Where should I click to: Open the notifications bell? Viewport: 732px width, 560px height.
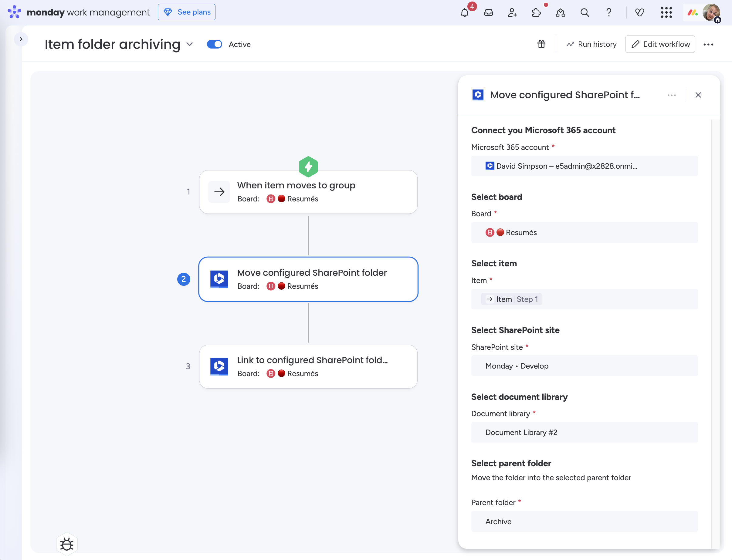point(465,13)
